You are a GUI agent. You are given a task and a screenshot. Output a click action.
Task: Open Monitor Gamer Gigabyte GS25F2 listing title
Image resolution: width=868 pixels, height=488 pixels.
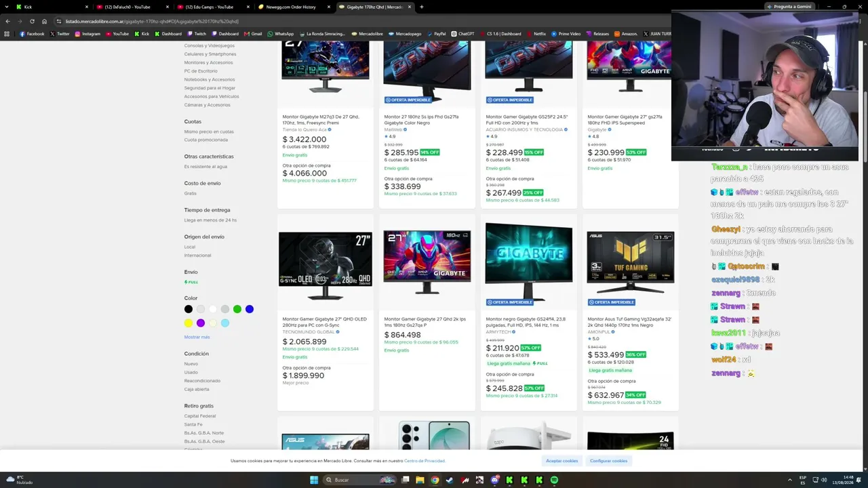pyautogui.click(x=526, y=119)
